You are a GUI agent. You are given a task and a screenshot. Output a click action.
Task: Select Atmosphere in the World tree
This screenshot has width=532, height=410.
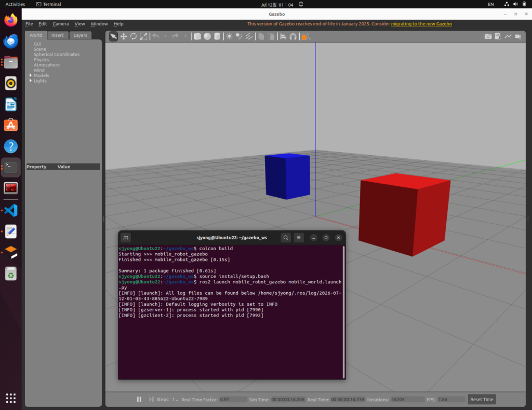[x=46, y=65]
